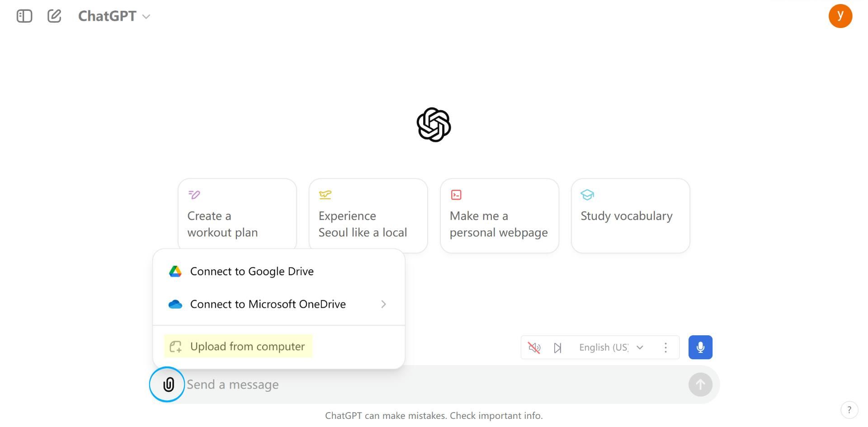Start a new chat with pencil icon

point(54,16)
